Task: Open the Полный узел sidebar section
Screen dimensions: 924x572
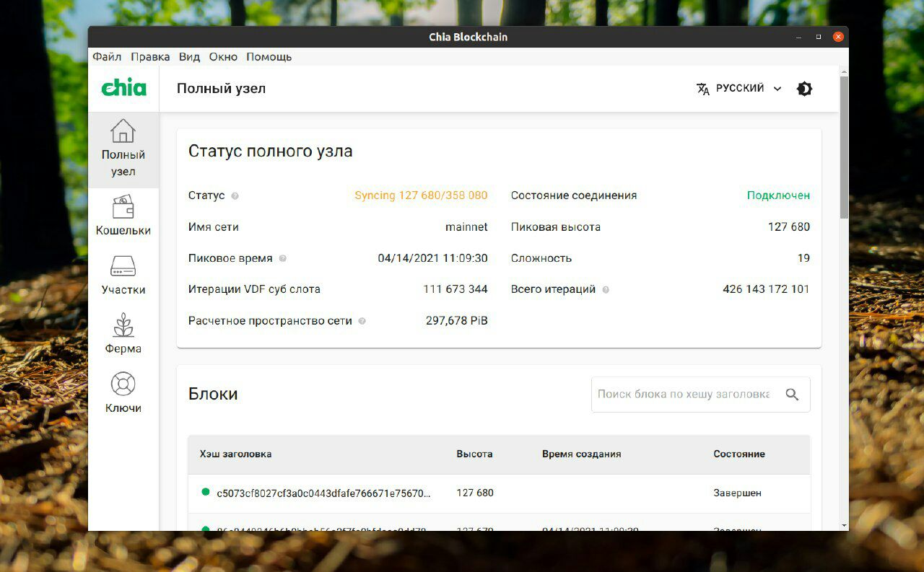Action: (x=123, y=149)
